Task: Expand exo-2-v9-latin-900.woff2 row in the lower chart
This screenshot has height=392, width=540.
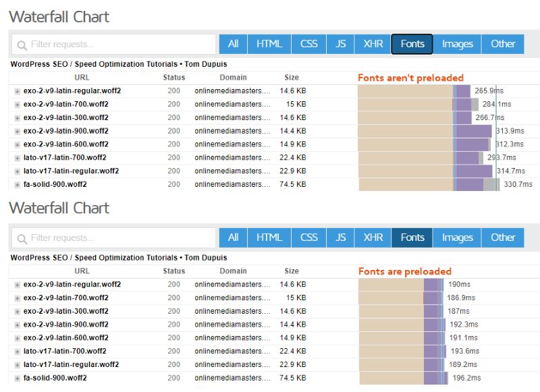Action: click(x=17, y=325)
